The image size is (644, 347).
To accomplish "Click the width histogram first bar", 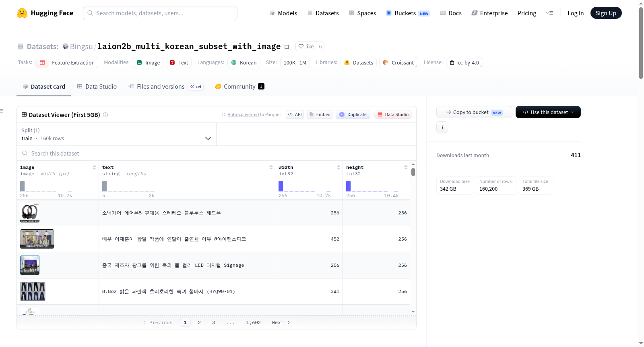I will coord(281,186).
